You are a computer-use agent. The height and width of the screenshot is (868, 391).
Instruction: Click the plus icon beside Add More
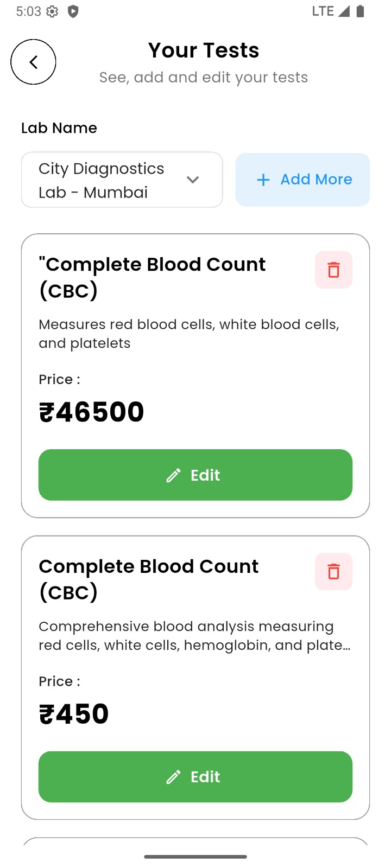coord(263,180)
